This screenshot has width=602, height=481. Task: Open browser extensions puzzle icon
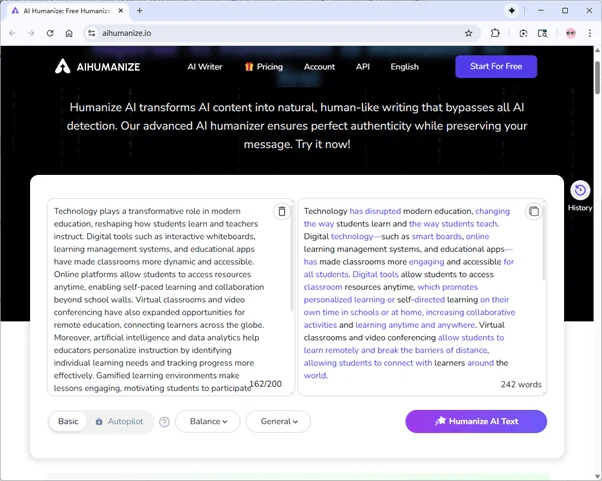(x=495, y=33)
